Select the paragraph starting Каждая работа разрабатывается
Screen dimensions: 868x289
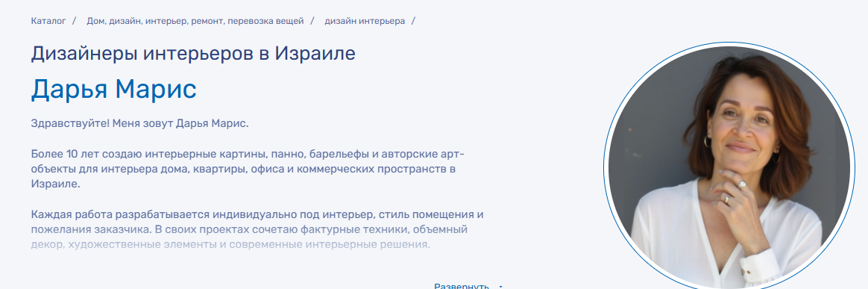point(257,229)
